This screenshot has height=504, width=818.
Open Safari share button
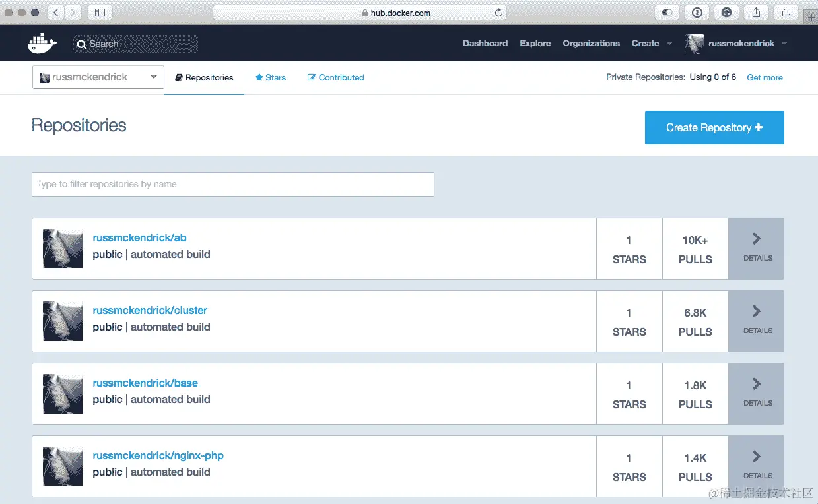[x=757, y=13]
